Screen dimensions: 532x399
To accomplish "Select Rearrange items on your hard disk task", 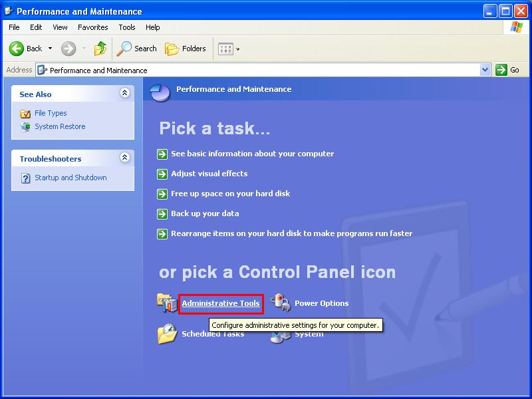I will click(x=292, y=233).
